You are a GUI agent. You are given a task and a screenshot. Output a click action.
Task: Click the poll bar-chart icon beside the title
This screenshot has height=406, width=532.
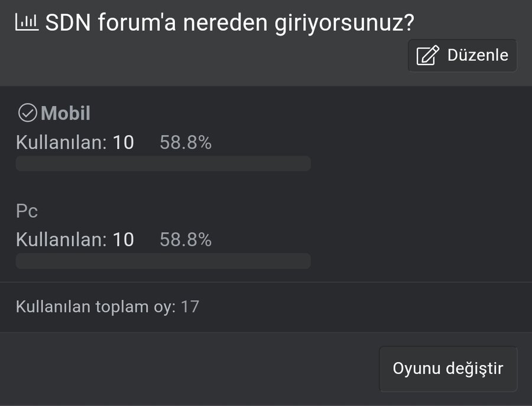pos(27,22)
